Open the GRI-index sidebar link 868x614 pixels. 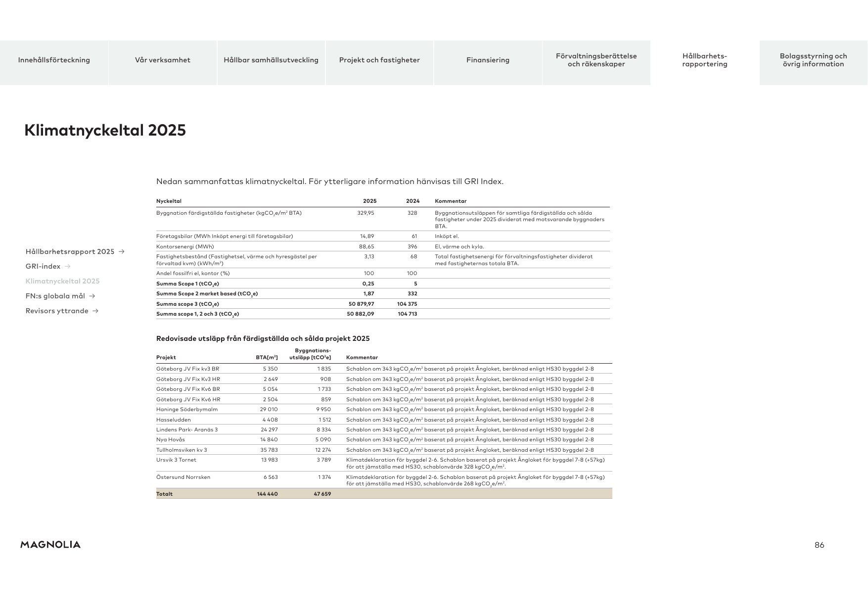coord(43,266)
